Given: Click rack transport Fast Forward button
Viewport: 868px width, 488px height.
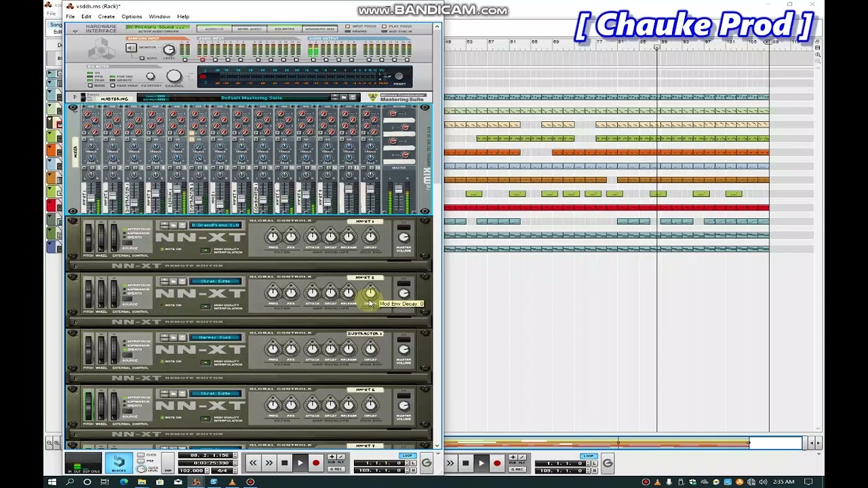Looking at the screenshot, I should coord(269,463).
